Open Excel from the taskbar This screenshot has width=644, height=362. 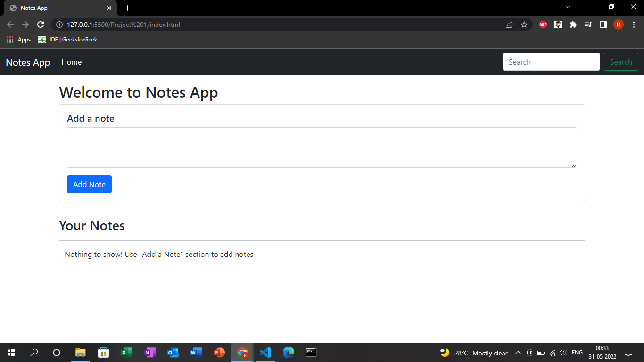tap(127, 353)
